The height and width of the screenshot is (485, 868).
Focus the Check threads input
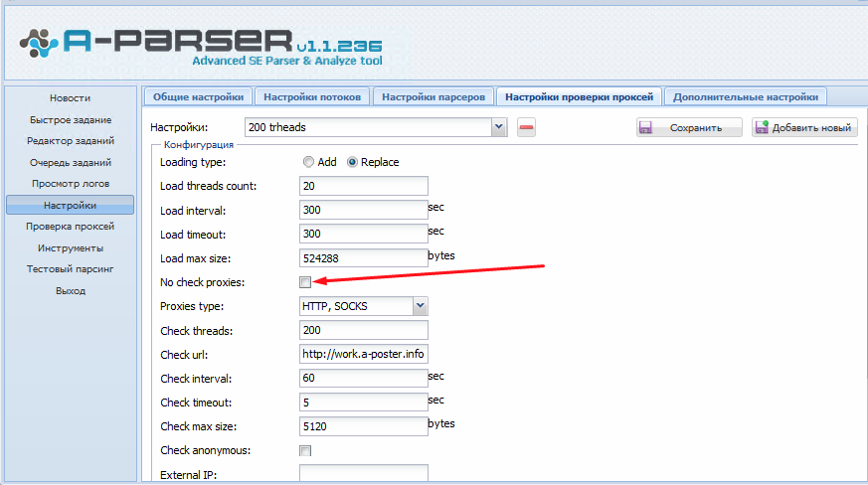[x=364, y=330]
